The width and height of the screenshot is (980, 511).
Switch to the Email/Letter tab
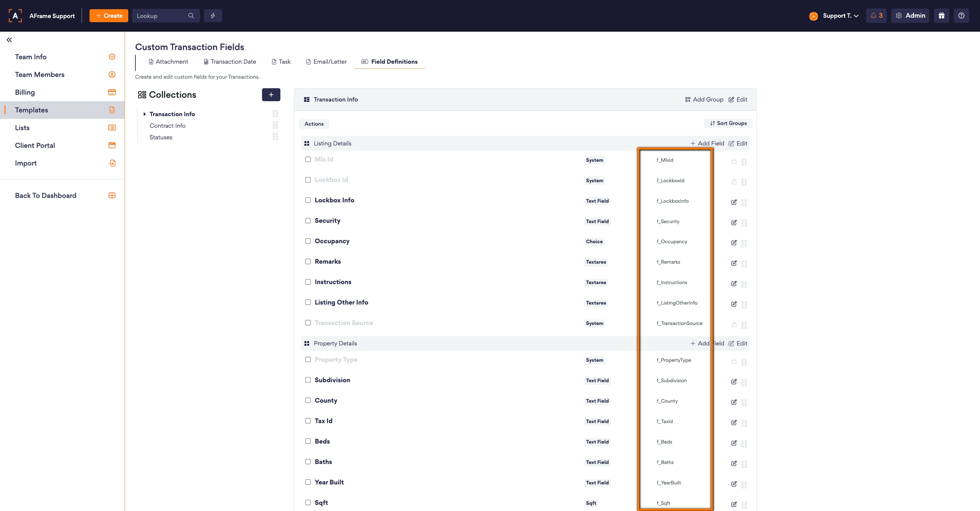coord(326,62)
